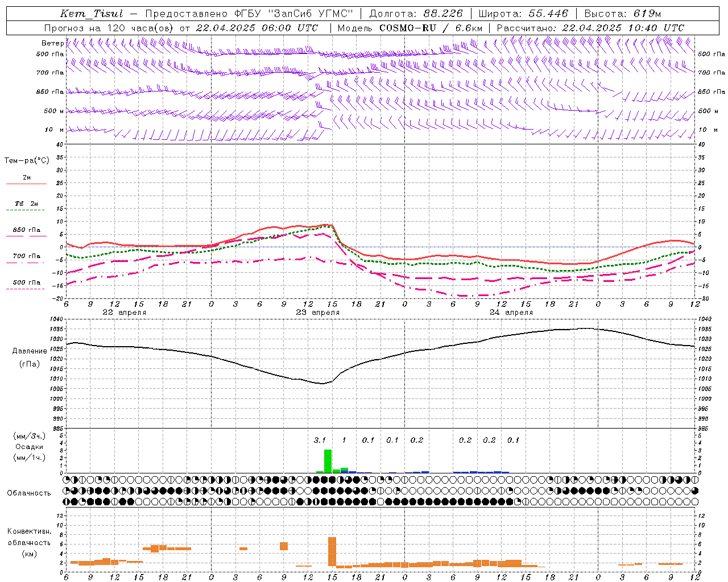Select the 'Модель COSMO-RU / 6.6км' label
This screenshot has width=728, height=582.
410,28
